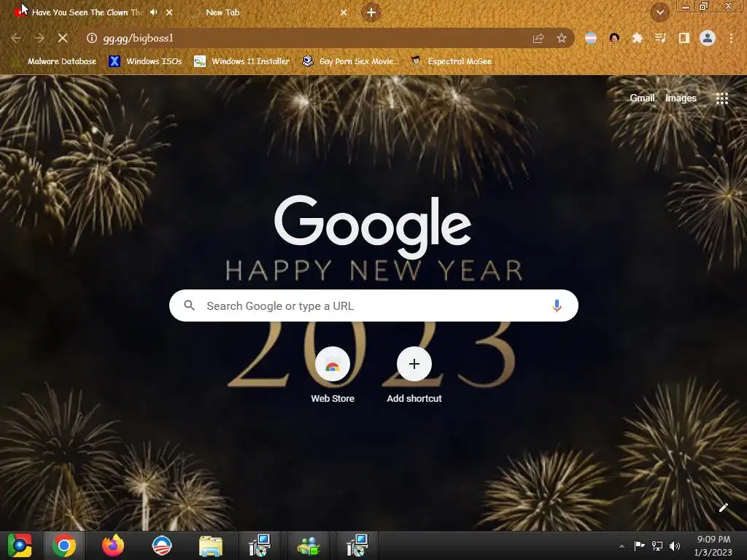Viewport: 747px width, 560px height.
Task: Open Google Images link
Action: point(681,98)
